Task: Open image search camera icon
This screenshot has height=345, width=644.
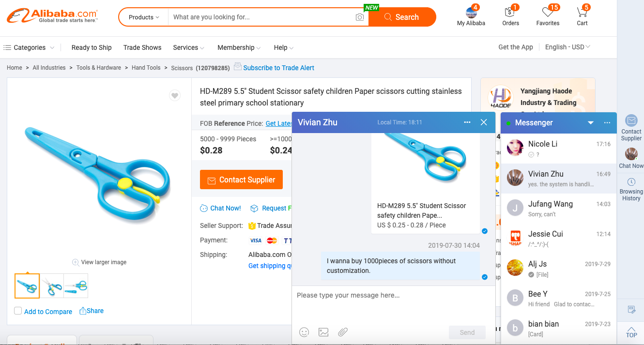Action: (x=359, y=17)
